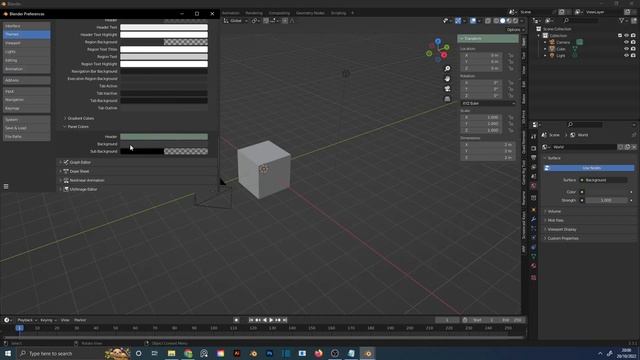
Task: Click the timeline Play button
Action: click(x=271, y=320)
